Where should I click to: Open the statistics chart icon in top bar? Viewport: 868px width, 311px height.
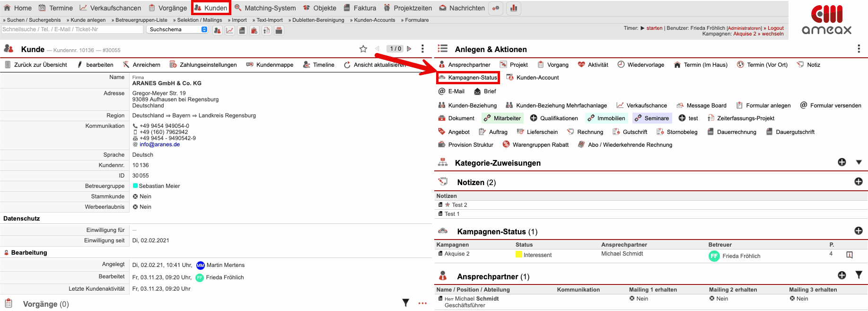pyautogui.click(x=513, y=8)
